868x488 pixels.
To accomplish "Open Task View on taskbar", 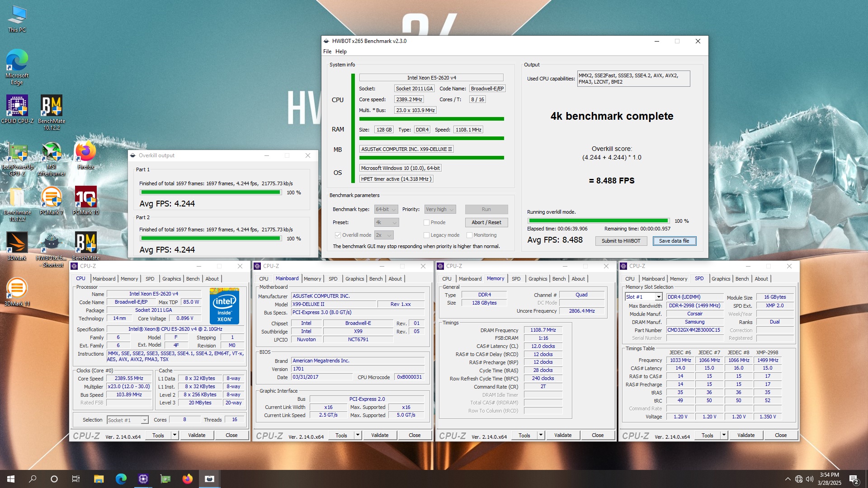I will (x=76, y=479).
